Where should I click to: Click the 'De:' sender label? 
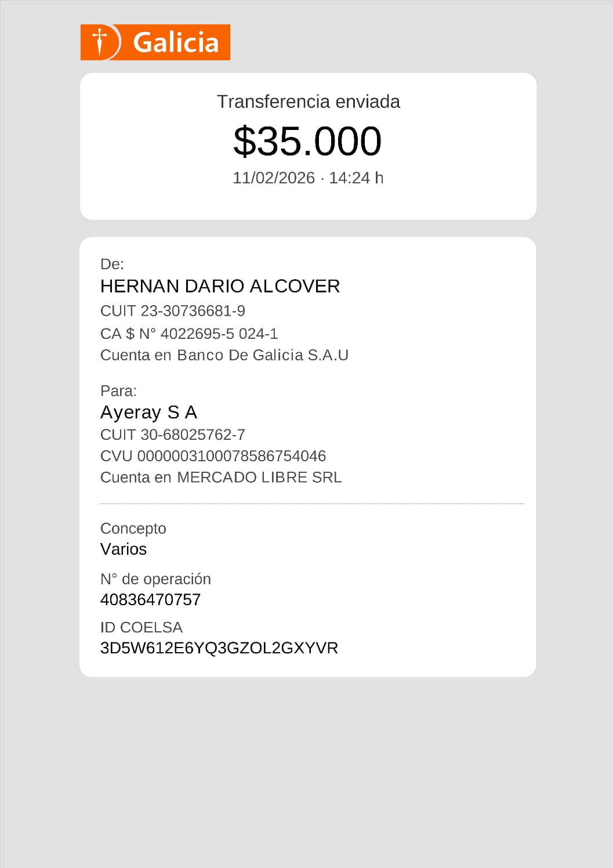(x=112, y=264)
